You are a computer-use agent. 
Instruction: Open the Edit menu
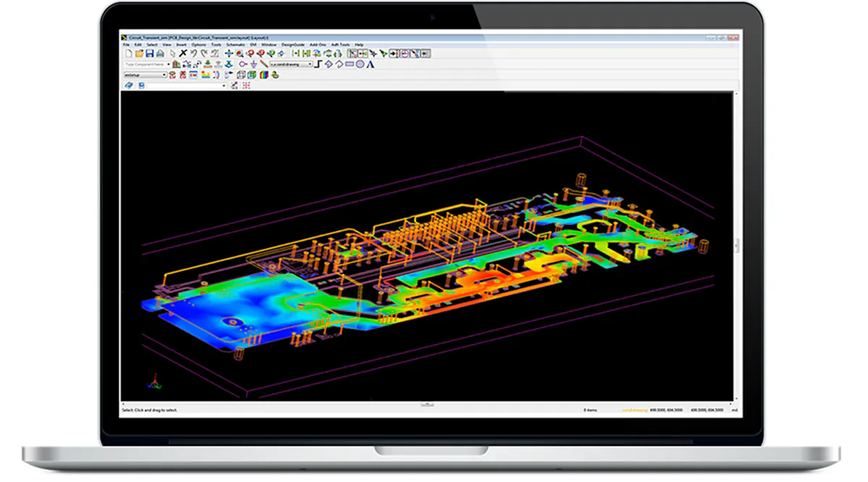(x=137, y=45)
